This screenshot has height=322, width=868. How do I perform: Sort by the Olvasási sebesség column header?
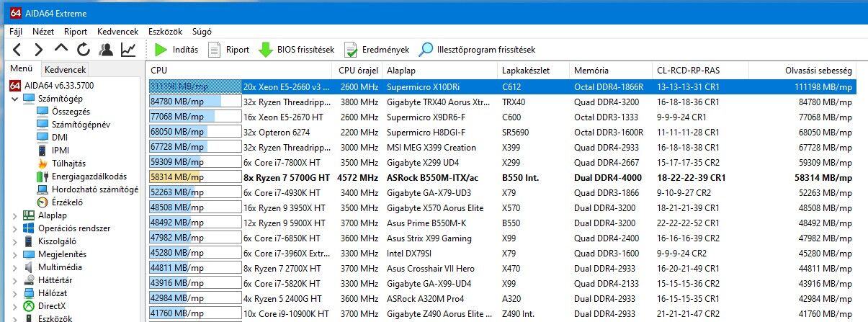(802, 71)
